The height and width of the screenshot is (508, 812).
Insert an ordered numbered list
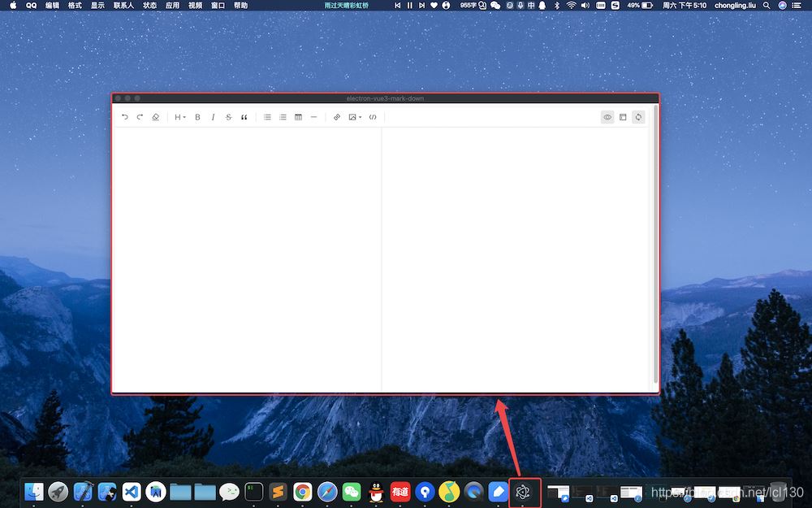[283, 117]
